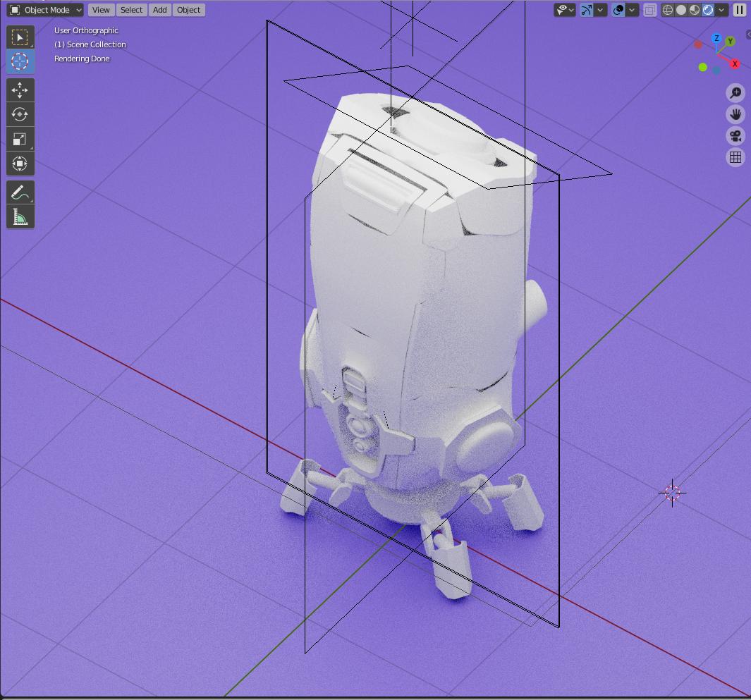Activate the Annotate pencil tool
This screenshot has height=700, width=751.
pyautogui.click(x=20, y=192)
